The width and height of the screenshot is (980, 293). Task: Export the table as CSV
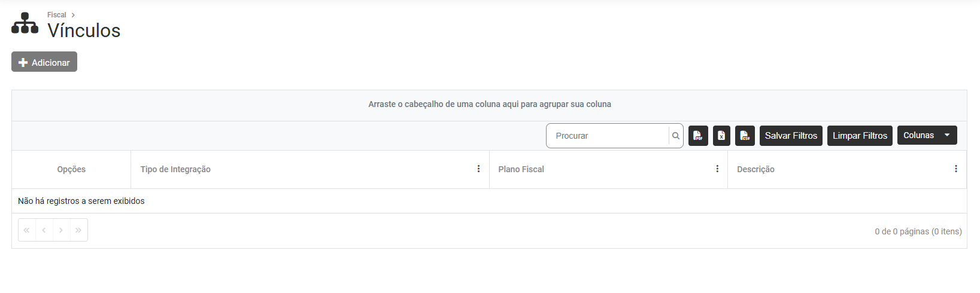(x=745, y=136)
